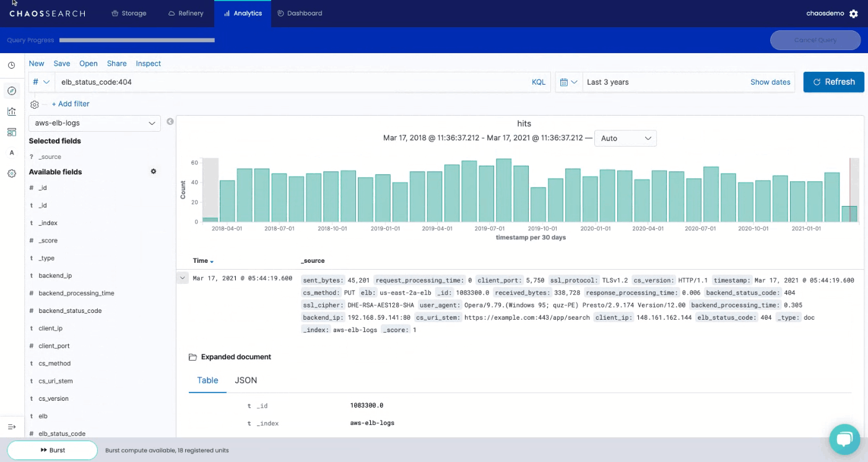This screenshot has height=462, width=868.
Task: Open the Discover compass icon in sidebar
Action: [x=11, y=90]
